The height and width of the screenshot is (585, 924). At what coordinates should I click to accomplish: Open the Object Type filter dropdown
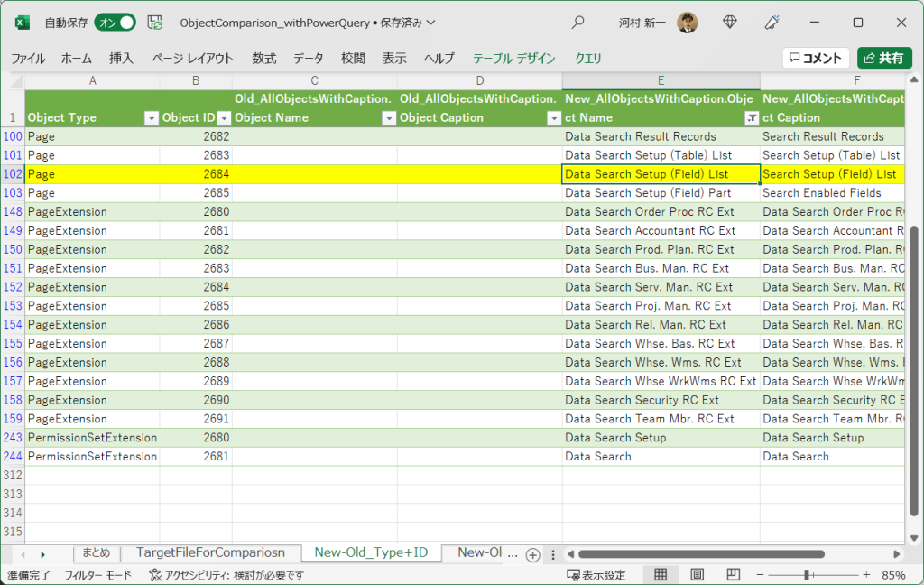[x=152, y=118]
